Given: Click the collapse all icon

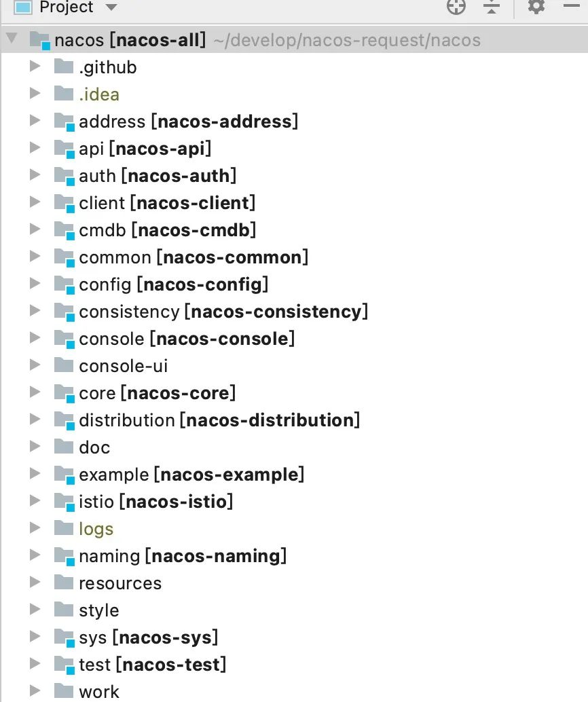Looking at the screenshot, I should (492, 7).
